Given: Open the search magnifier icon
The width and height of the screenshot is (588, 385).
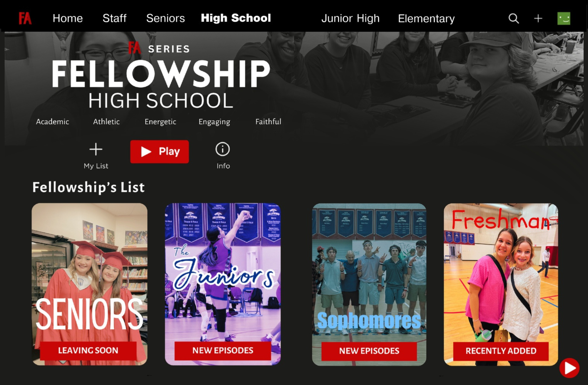Looking at the screenshot, I should pos(514,19).
